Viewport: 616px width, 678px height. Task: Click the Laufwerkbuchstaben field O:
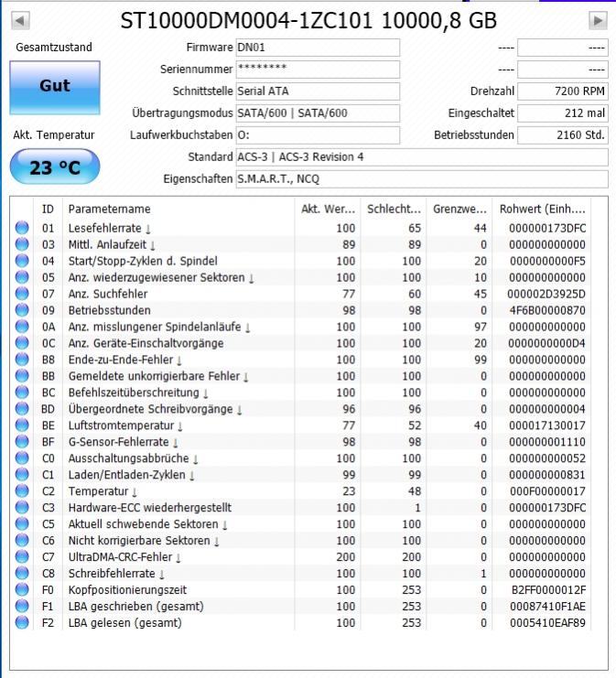[x=318, y=135]
